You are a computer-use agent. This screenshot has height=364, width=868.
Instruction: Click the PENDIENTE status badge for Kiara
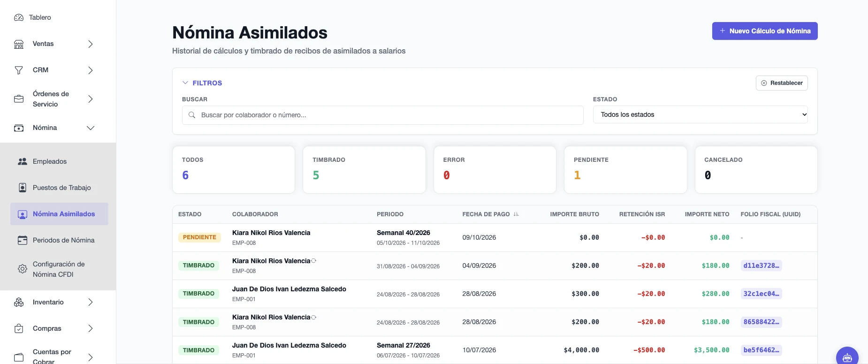199,237
